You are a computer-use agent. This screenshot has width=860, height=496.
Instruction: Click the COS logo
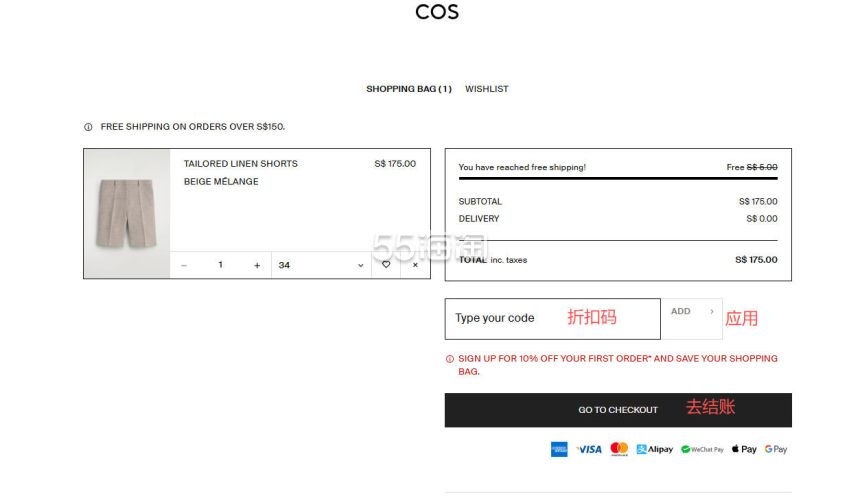(437, 12)
